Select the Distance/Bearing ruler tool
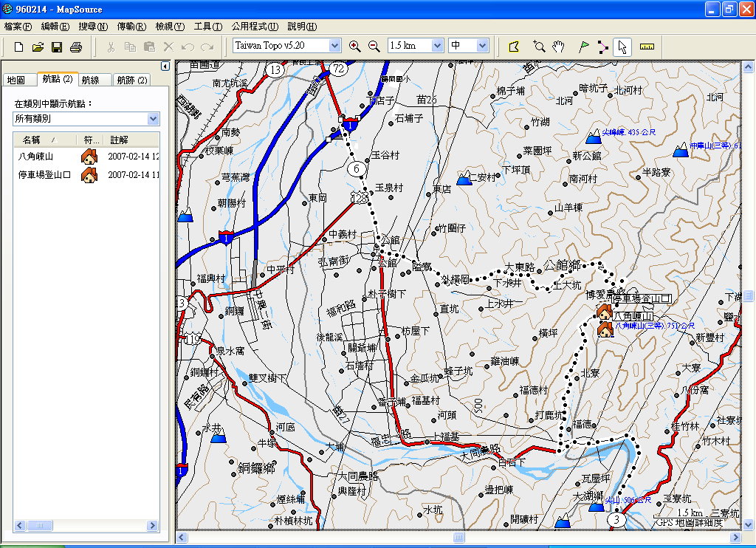 647,47
